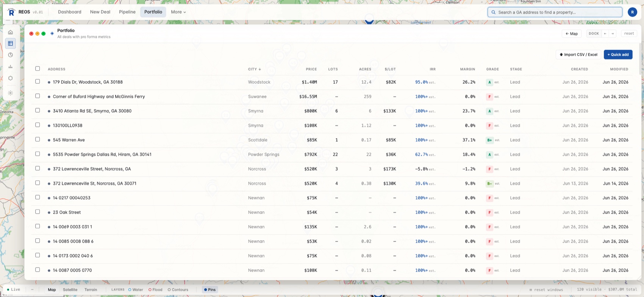
Task: Click the grade A badge for 179 Dials Dr
Action: [489, 82]
